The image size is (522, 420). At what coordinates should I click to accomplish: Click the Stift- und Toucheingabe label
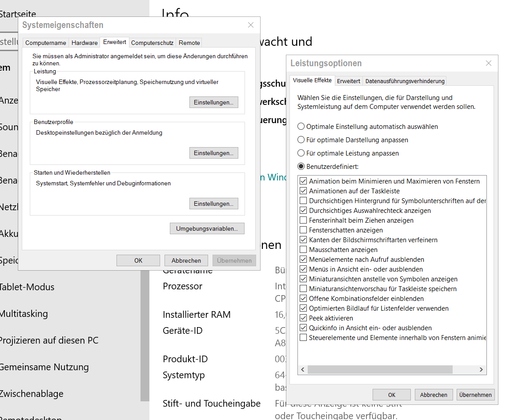[211, 404]
